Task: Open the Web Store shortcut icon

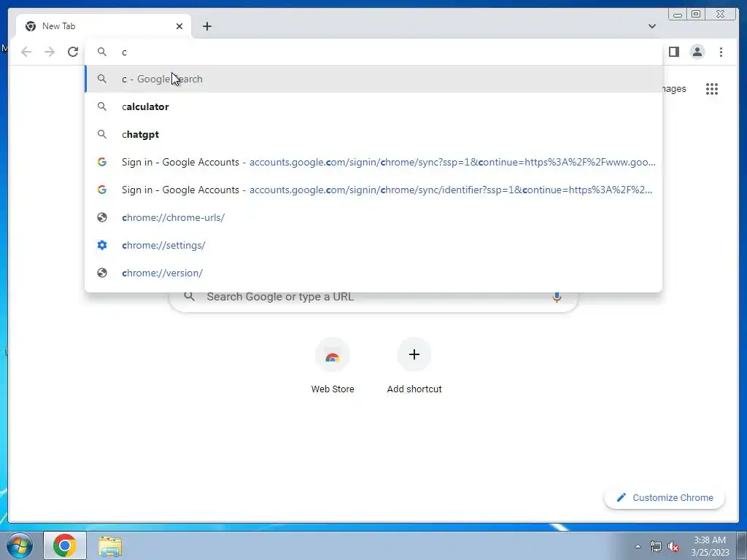Action: coord(333,355)
